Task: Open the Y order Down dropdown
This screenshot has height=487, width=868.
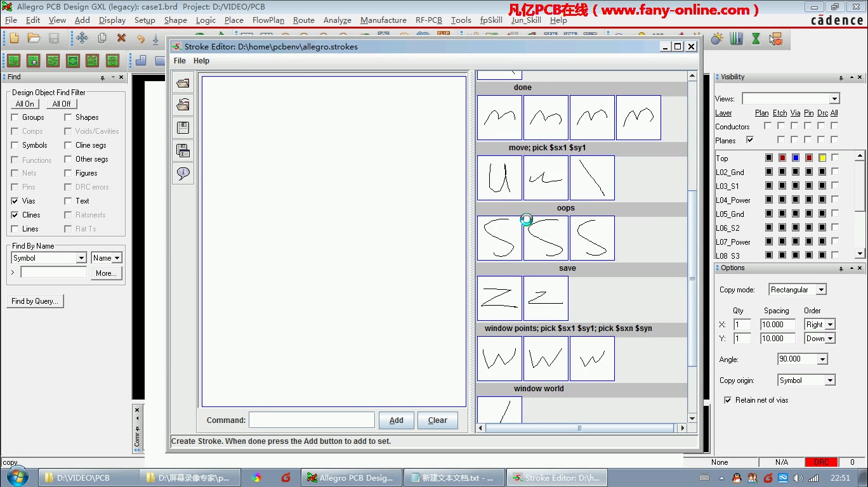Action: coord(830,339)
